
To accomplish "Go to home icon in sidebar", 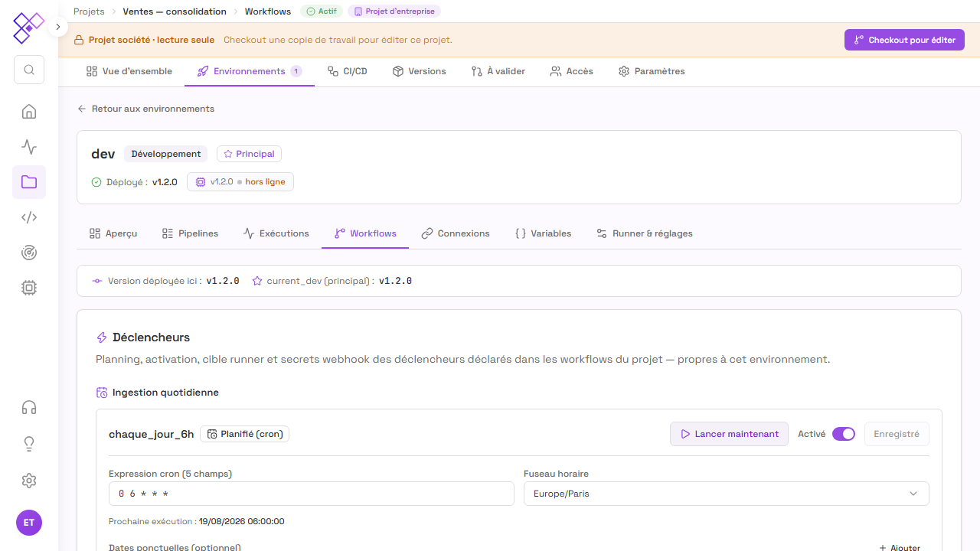I will click(x=29, y=112).
